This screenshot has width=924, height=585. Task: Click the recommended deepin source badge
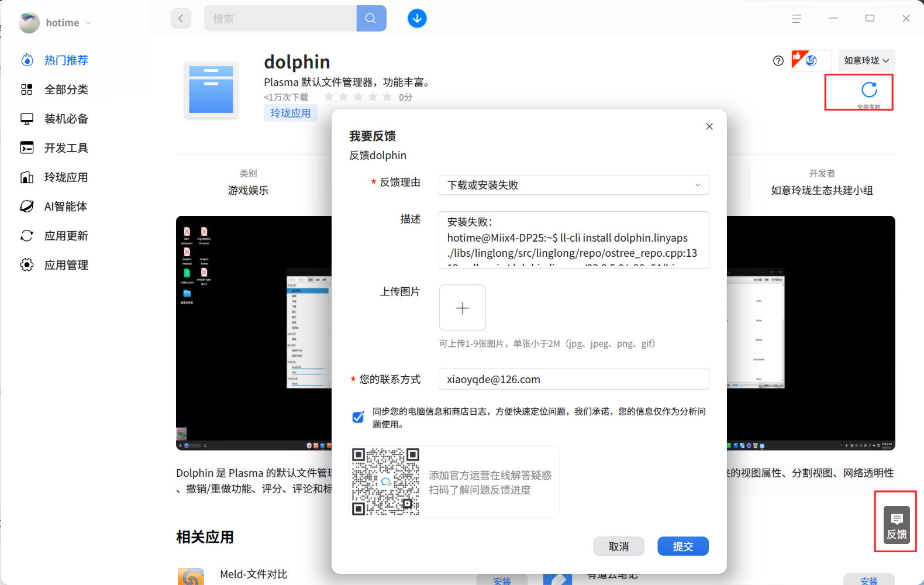811,61
